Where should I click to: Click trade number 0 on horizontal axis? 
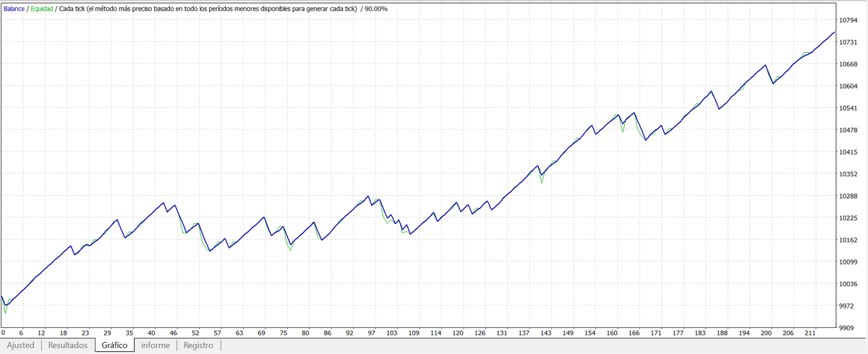point(3,333)
